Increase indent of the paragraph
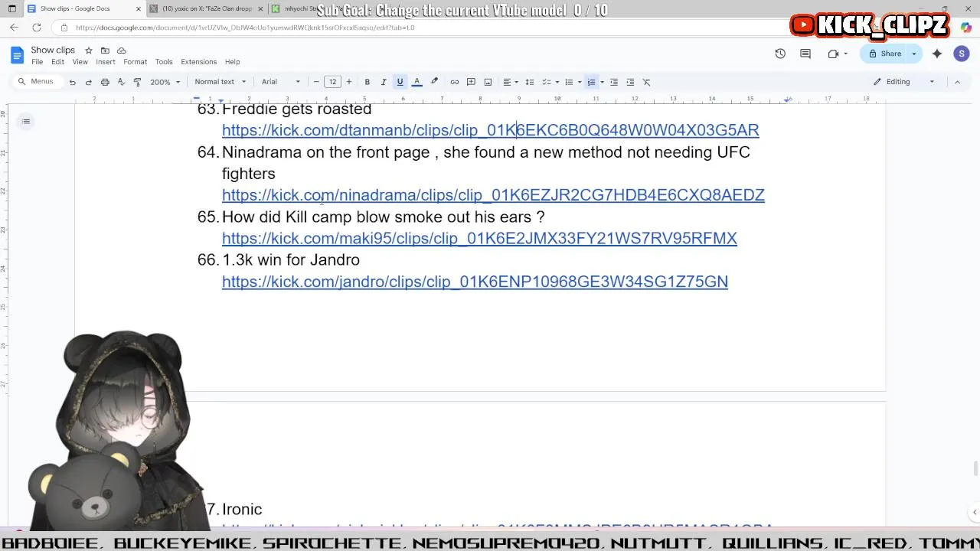Image resolution: width=980 pixels, height=551 pixels. [630, 82]
